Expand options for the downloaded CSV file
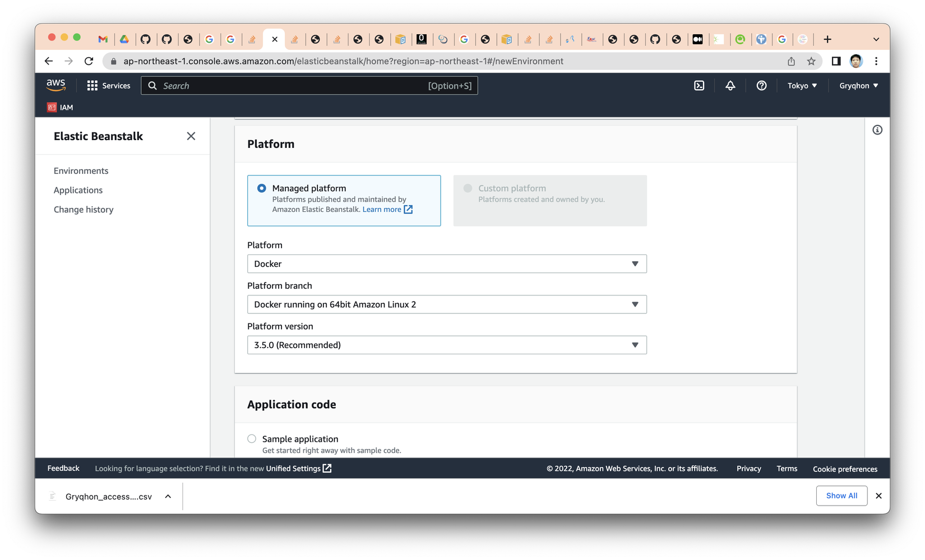 pyautogui.click(x=168, y=497)
